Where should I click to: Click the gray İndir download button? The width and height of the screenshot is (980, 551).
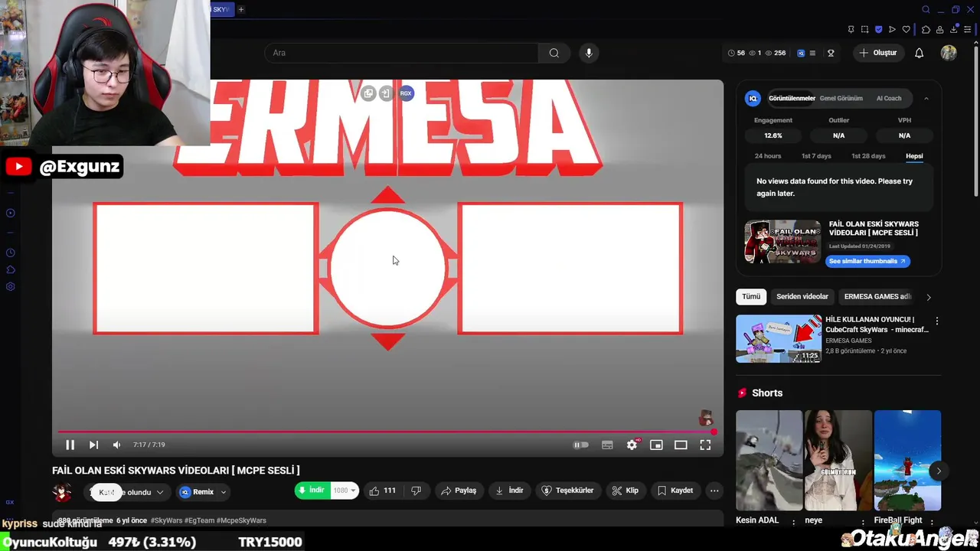509,491
